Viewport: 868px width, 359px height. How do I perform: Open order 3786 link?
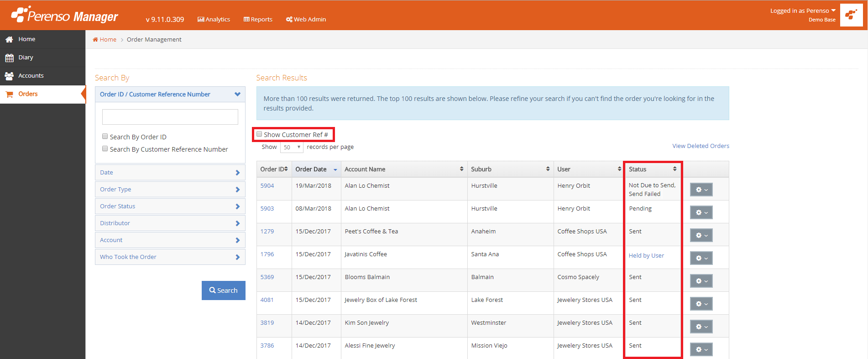[x=267, y=346]
